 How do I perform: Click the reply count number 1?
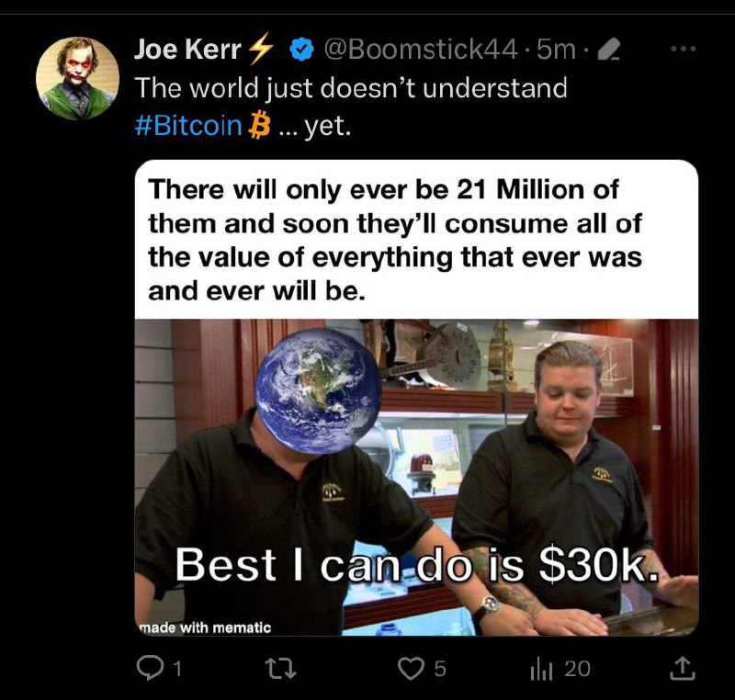pyautogui.click(x=176, y=669)
